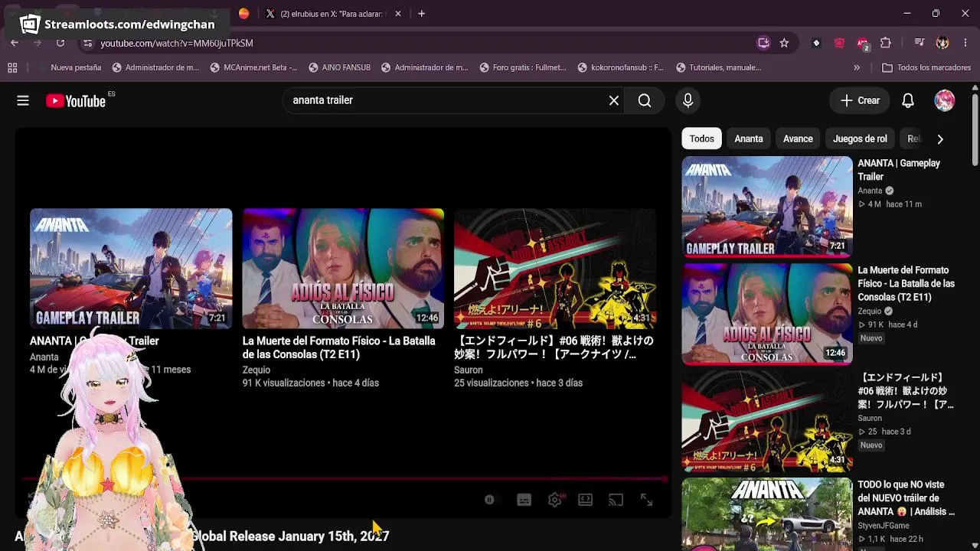Go to the YouTube home logo

[76, 100]
